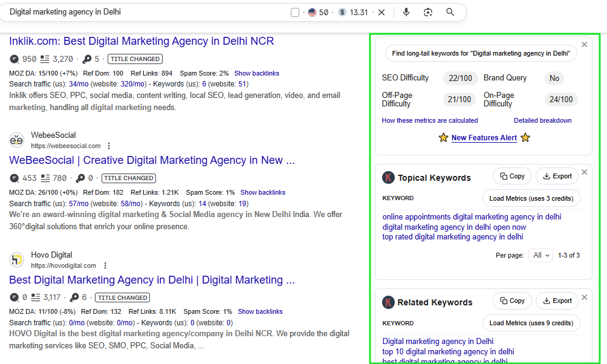Show backlinks for Inklik.com result
This screenshot has width=607, height=364.
256,73
